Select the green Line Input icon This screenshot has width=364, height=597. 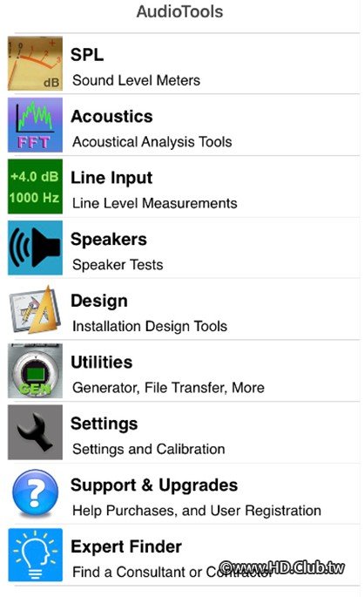pos(35,187)
